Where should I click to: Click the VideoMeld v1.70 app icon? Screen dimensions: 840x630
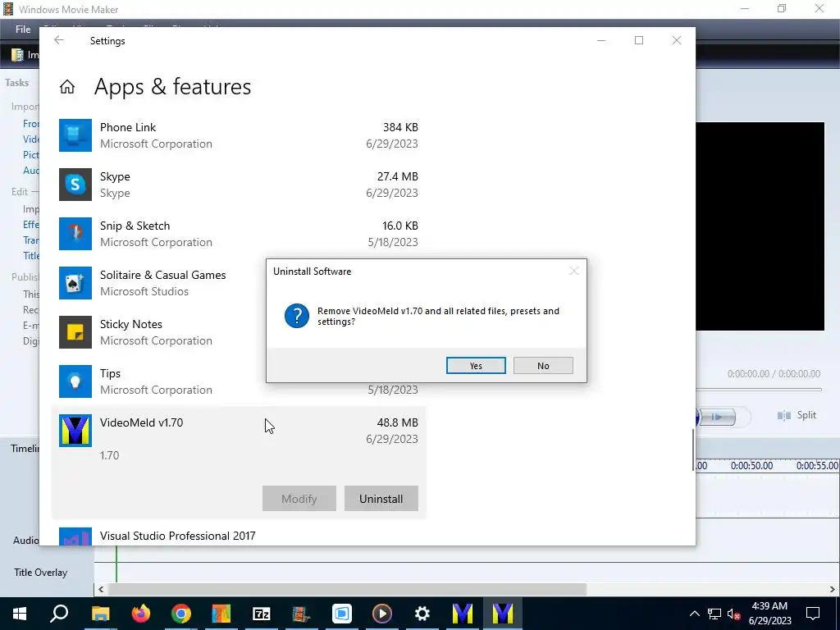75,431
